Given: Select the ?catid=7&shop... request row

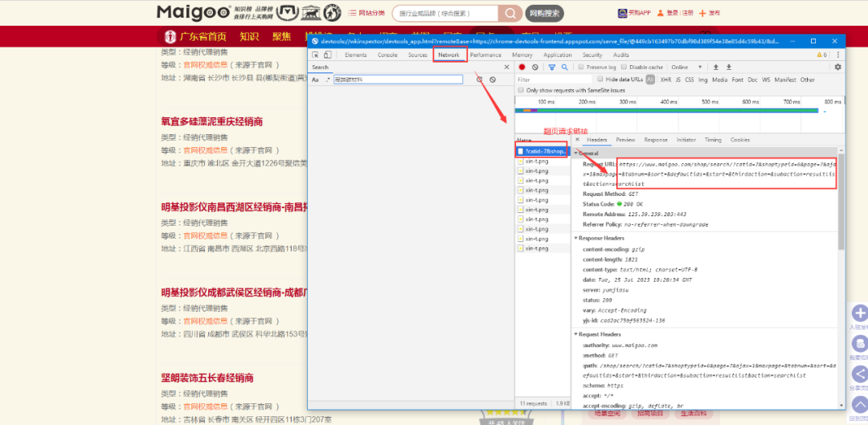Looking at the screenshot, I should point(542,151).
